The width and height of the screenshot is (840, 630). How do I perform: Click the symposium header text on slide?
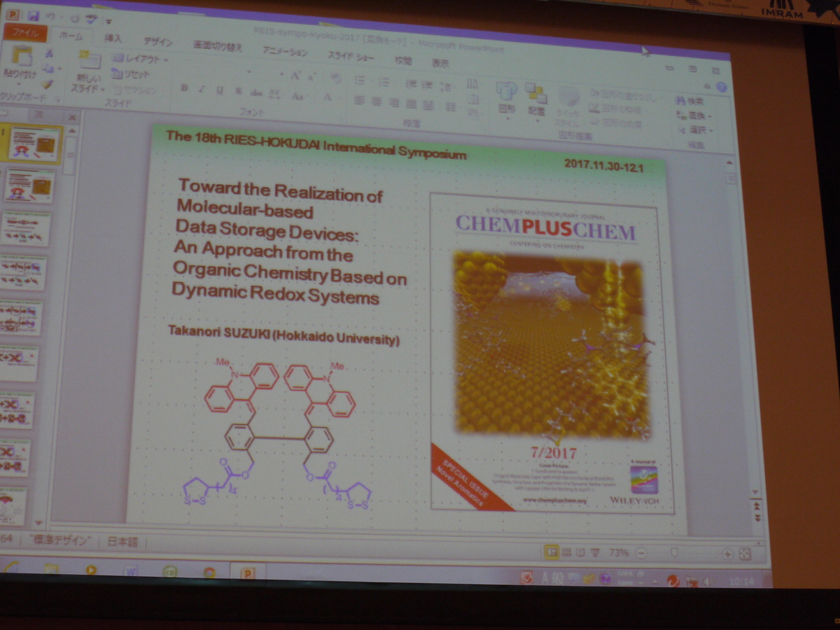315,145
